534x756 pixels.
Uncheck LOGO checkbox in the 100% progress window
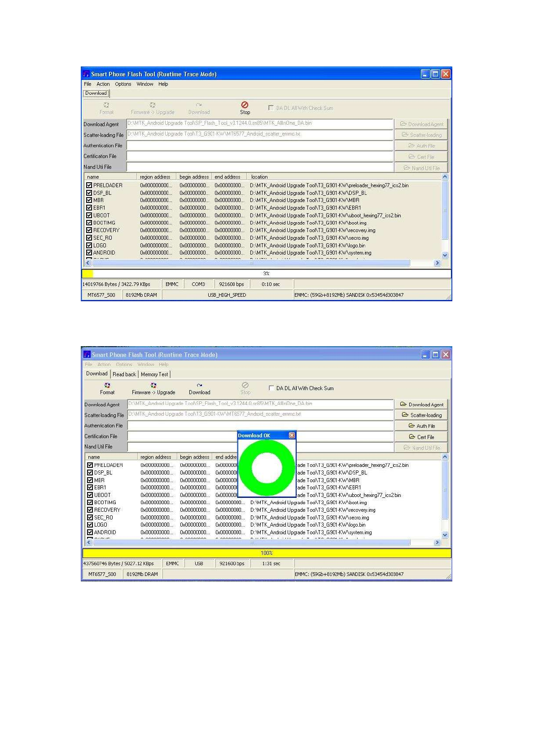pos(90,524)
